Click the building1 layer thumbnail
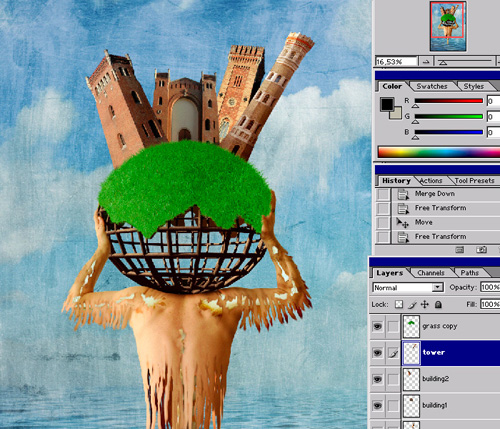This screenshot has height=429, width=500. (411, 405)
